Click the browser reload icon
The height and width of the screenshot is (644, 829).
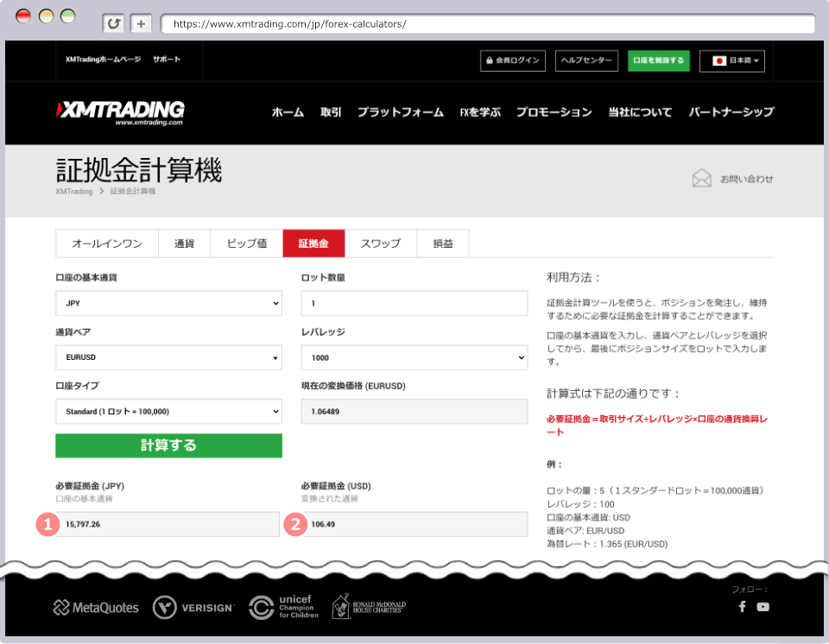pos(113,24)
